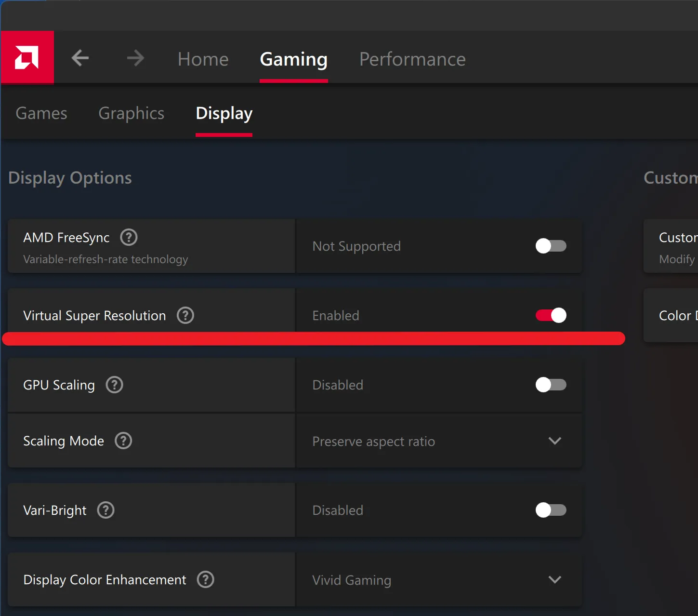Image resolution: width=698 pixels, height=616 pixels.
Task: Open the Scaling Mode dropdown
Action: point(555,441)
